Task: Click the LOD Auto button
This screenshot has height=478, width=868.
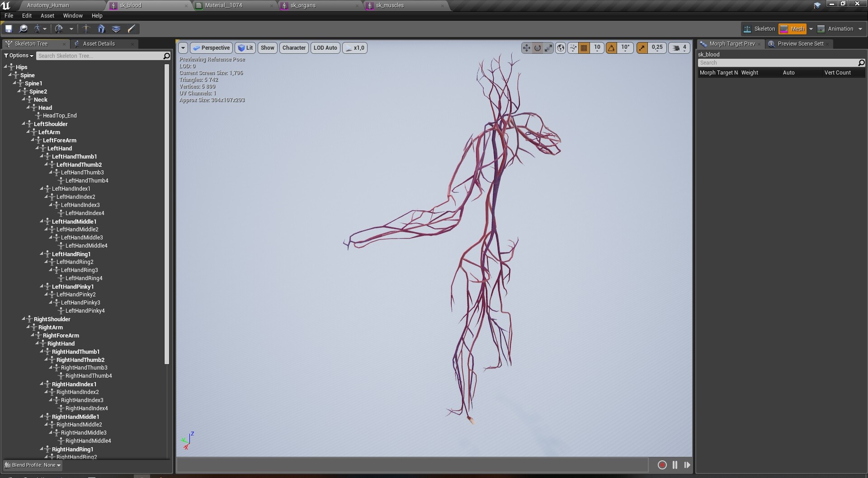Action: (x=325, y=47)
